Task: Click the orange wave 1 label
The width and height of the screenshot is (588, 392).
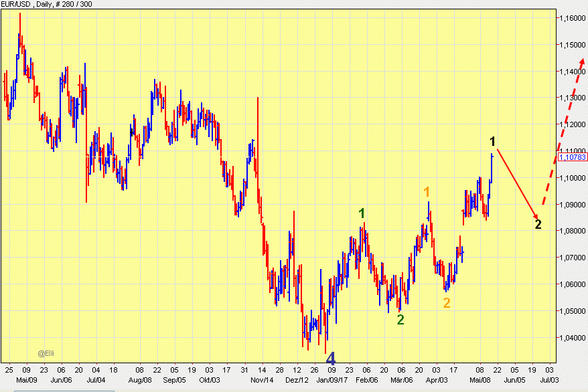Action: coord(426,192)
